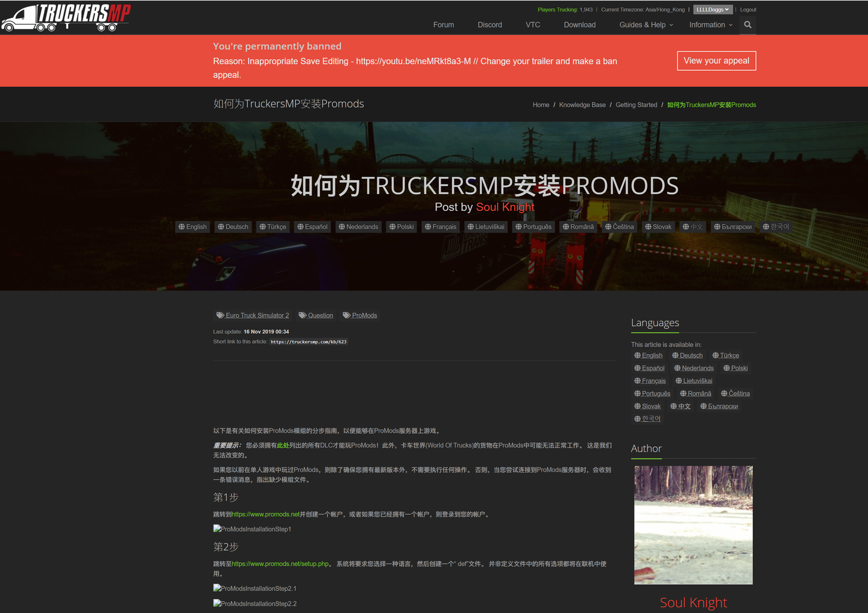The height and width of the screenshot is (613, 868).
Task: Go to the Discord nav link
Action: (x=489, y=25)
